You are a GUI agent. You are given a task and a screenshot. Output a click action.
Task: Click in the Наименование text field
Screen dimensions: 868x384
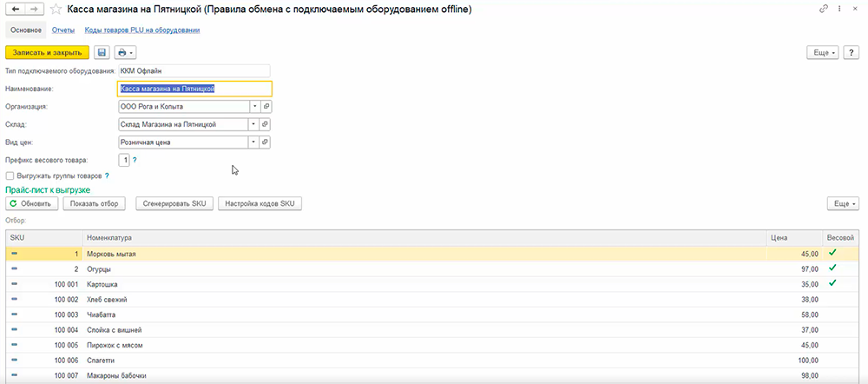coord(194,89)
